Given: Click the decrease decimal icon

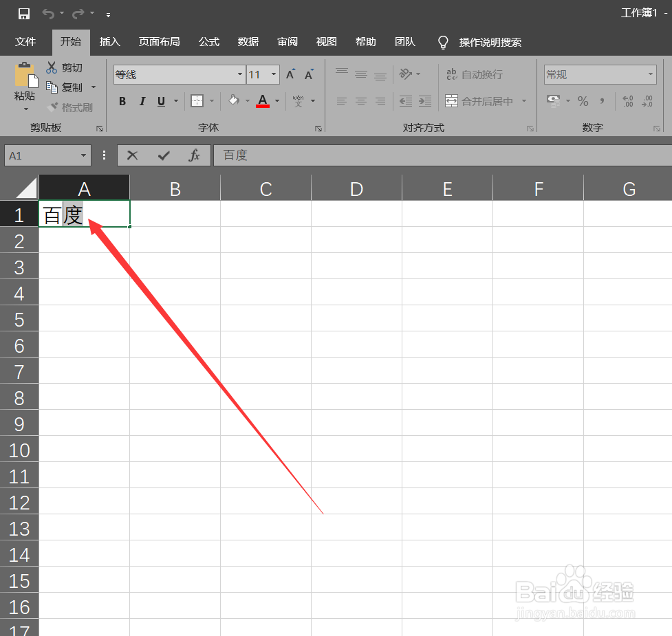Looking at the screenshot, I should [647, 101].
